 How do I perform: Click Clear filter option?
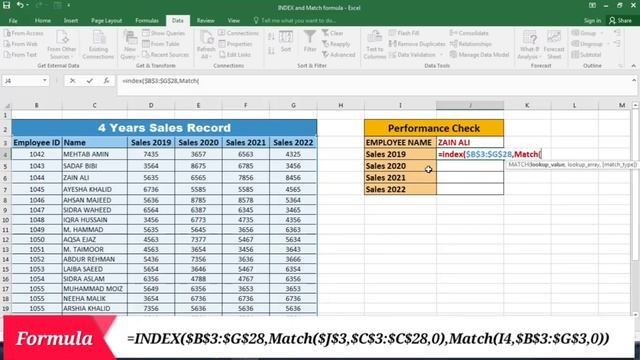[333, 33]
